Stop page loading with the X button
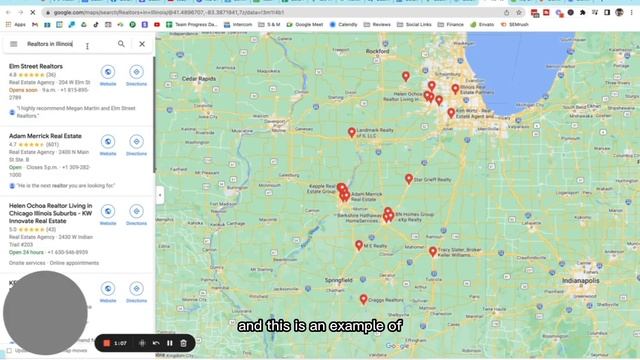The height and width of the screenshot is (360, 640). (33, 13)
